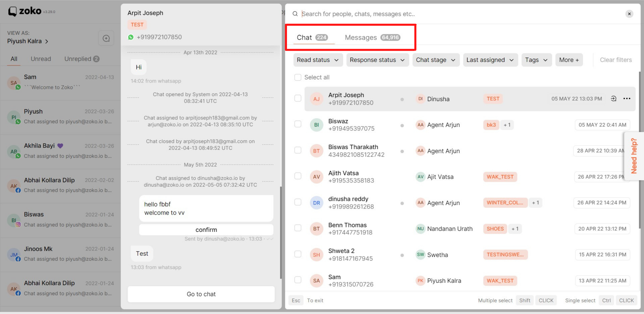644x314 pixels.
Task: Click AV avatar for Ajith Vatsa
Action: pos(317,177)
